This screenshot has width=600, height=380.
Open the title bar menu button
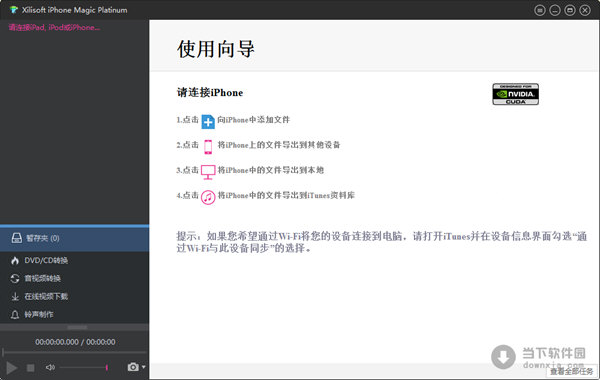[x=540, y=10]
